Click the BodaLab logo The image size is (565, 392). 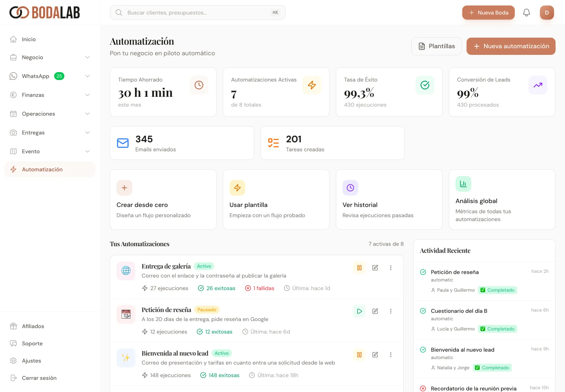click(x=45, y=13)
